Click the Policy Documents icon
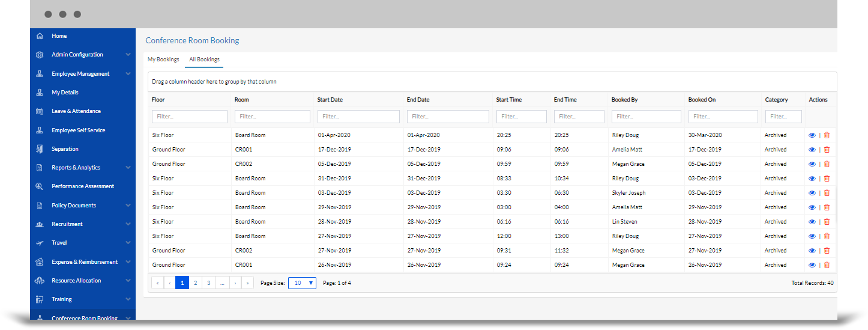 click(40, 206)
